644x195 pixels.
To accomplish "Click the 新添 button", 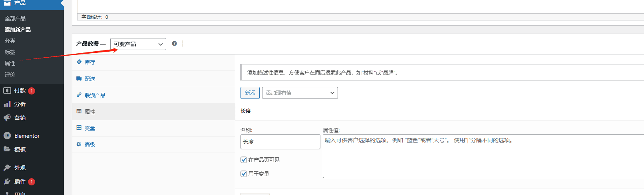I will click(250, 93).
